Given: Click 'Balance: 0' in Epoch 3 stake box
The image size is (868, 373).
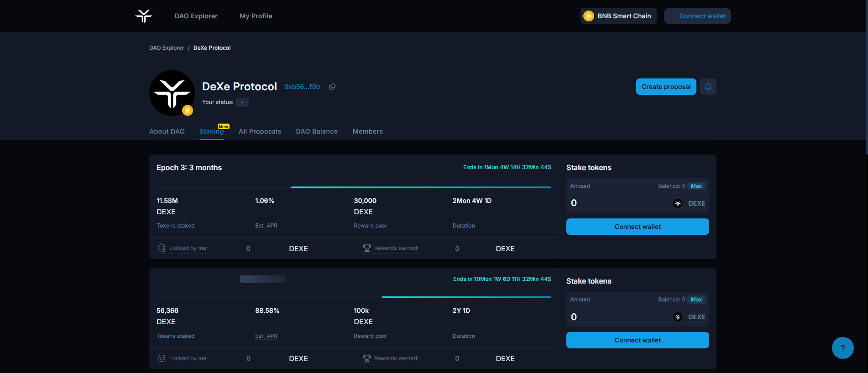Looking at the screenshot, I should click(671, 186).
